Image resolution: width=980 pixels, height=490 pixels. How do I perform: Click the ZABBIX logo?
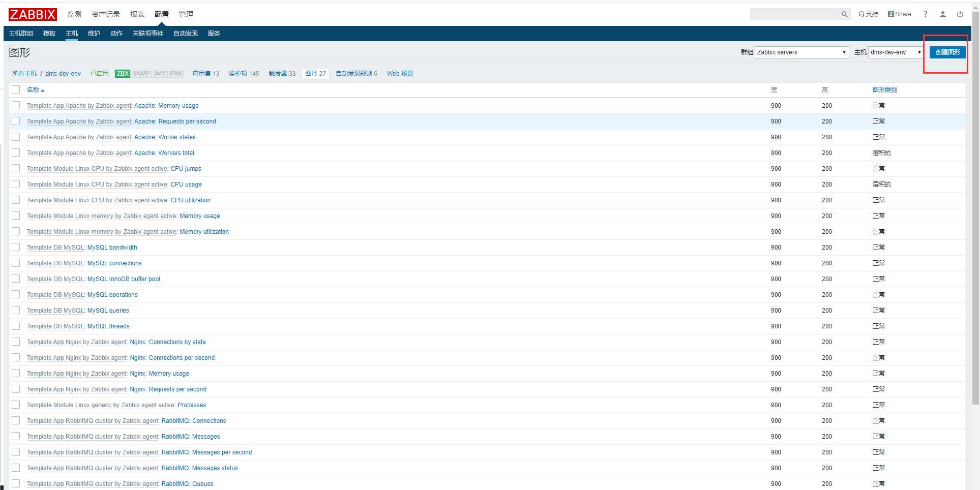pyautogui.click(x=33, y=14)
